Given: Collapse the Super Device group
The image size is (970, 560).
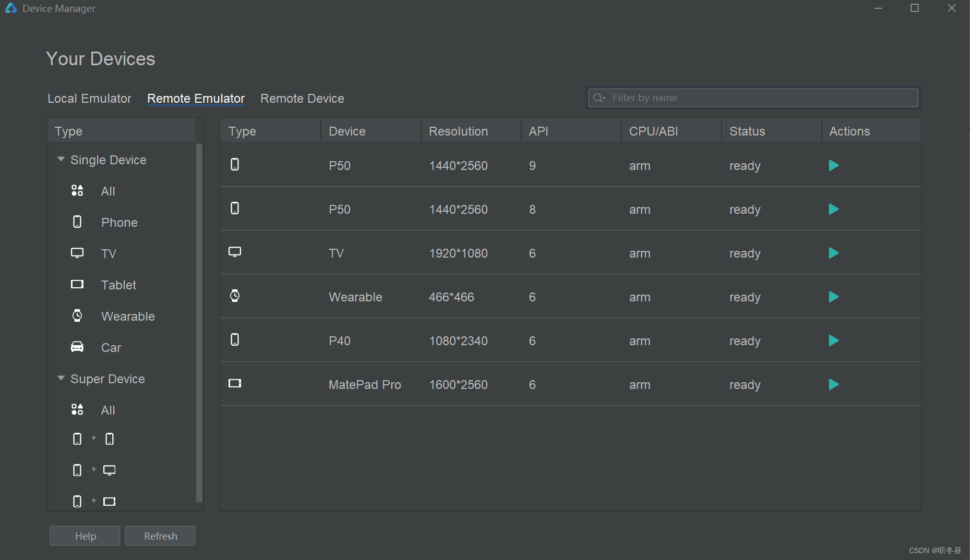Looking at the screenshot, I should point(61,379).
